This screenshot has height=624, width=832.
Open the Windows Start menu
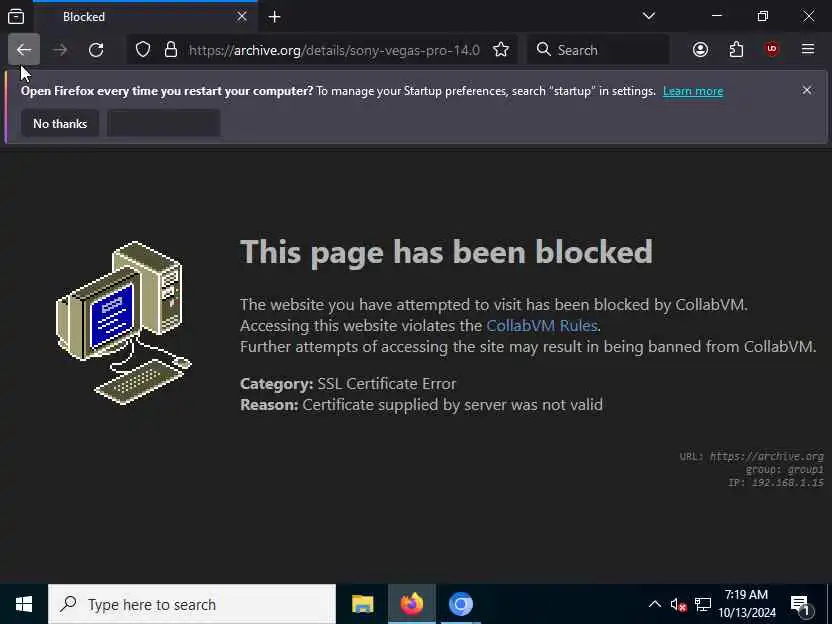pyautogui.click(x=24, y=604)
